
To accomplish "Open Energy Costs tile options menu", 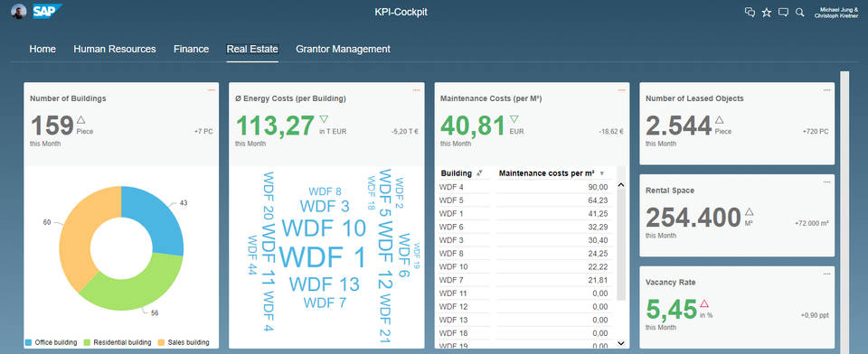I will click(x=416, y=90).
